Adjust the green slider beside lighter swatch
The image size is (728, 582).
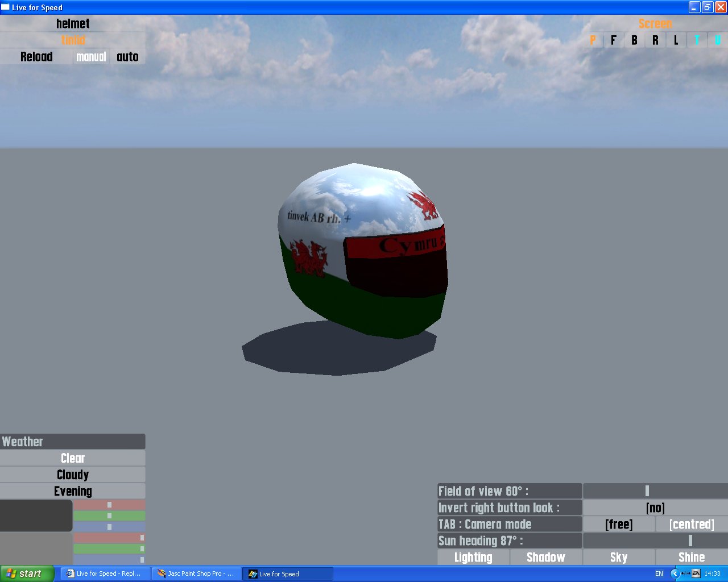pyautogui.click(x=109, y=548)
